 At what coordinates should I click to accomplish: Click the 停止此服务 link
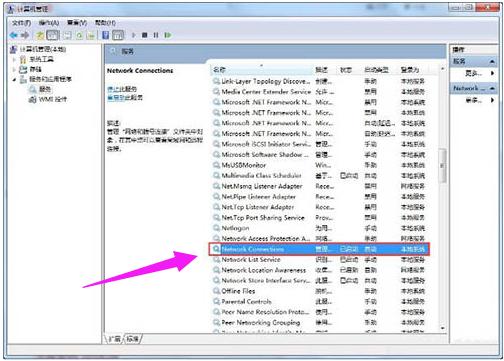click(122, 89)
